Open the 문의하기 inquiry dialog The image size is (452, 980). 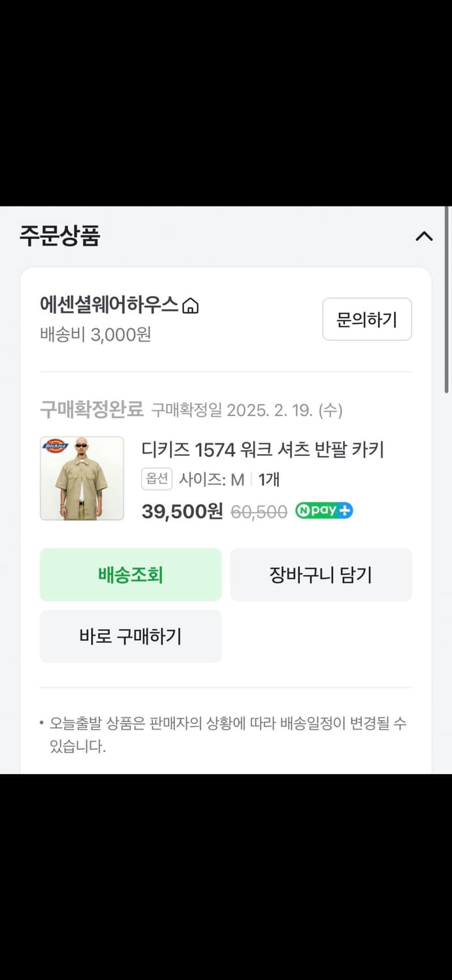pos(367,319)
